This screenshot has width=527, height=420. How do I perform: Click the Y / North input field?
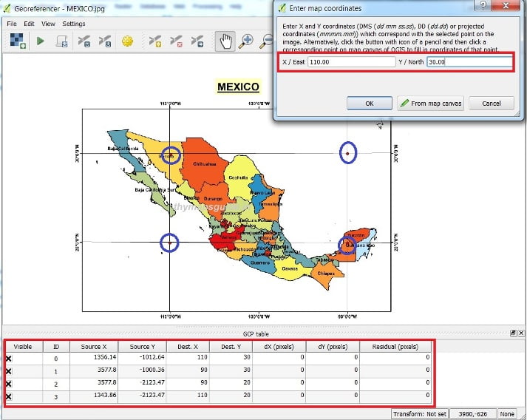click(x=469, y=62)
